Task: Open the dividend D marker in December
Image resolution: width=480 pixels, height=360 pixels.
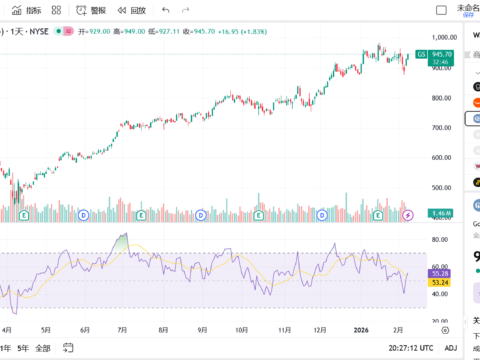Action: coord(322,216)
